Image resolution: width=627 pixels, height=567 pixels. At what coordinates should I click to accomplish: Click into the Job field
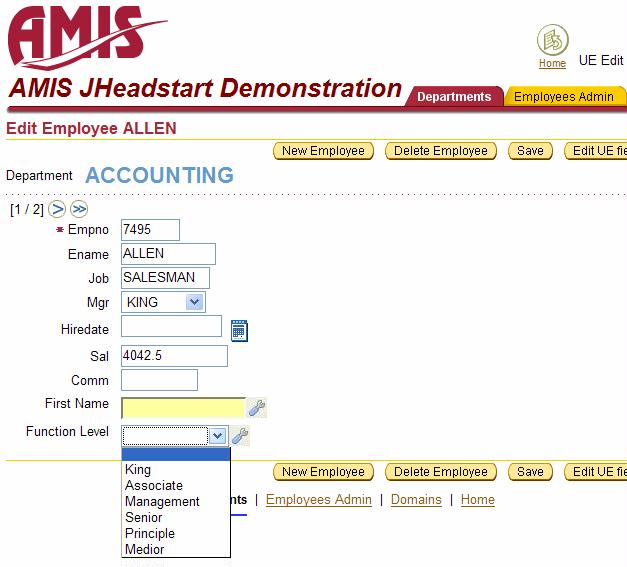[x=165, y=278]
